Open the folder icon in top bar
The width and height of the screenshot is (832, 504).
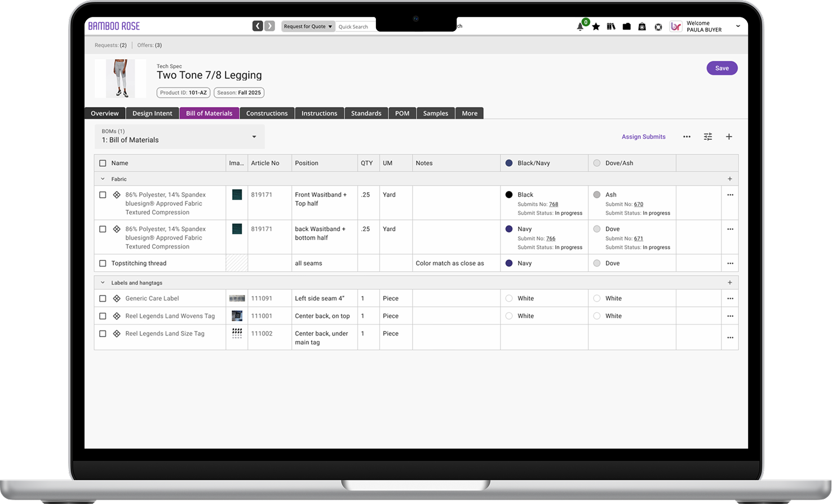[x=626, y=26]
